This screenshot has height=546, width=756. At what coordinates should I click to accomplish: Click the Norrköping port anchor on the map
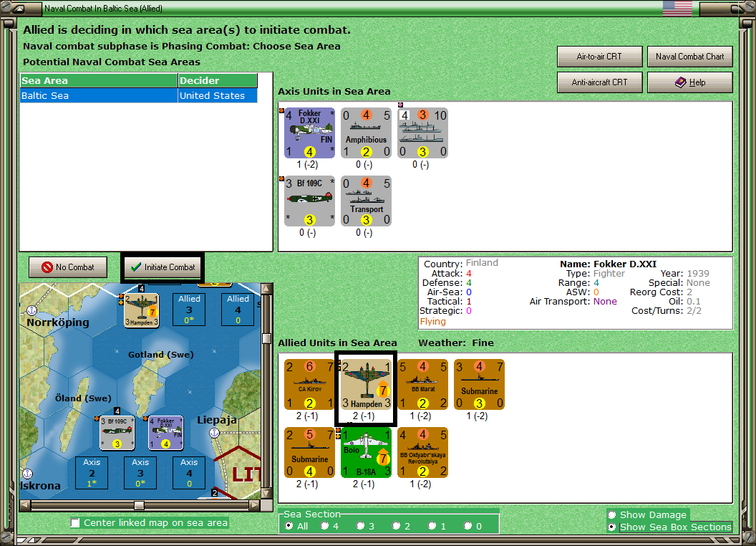coord(31,310)
